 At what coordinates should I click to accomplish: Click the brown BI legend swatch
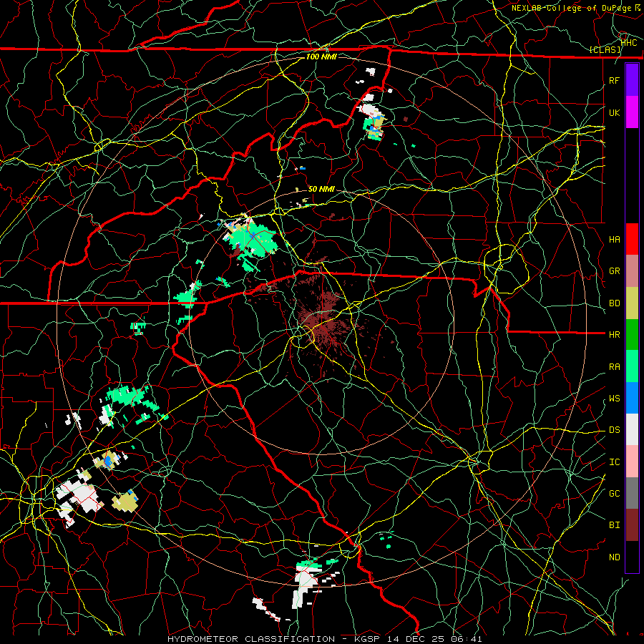coord(632,525)
